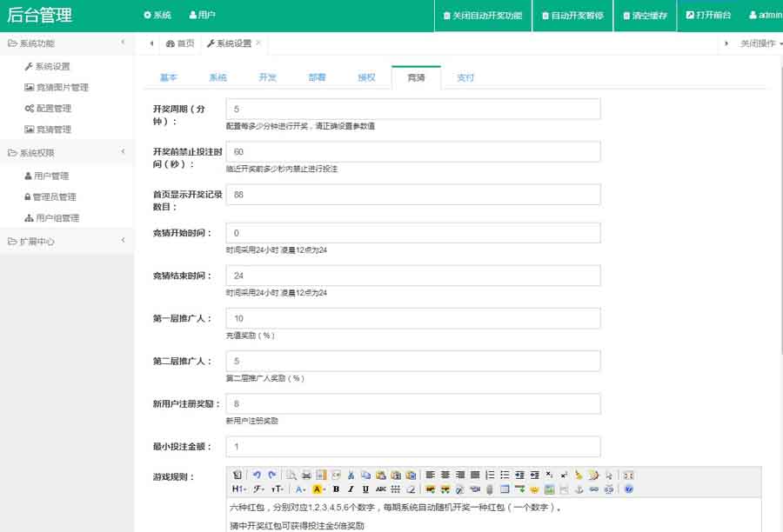Screen dimensions: 783x532
Task: Insert an emoticon using the smiley icon
Action: pos(535,489)
